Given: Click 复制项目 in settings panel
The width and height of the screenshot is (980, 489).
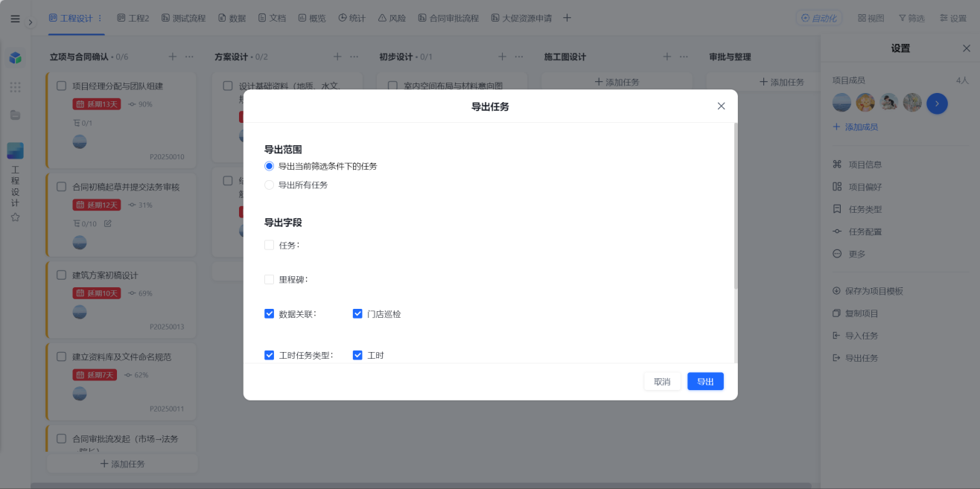Looking at the screenshot, I should pyautogui.click(x=856, y=313).
